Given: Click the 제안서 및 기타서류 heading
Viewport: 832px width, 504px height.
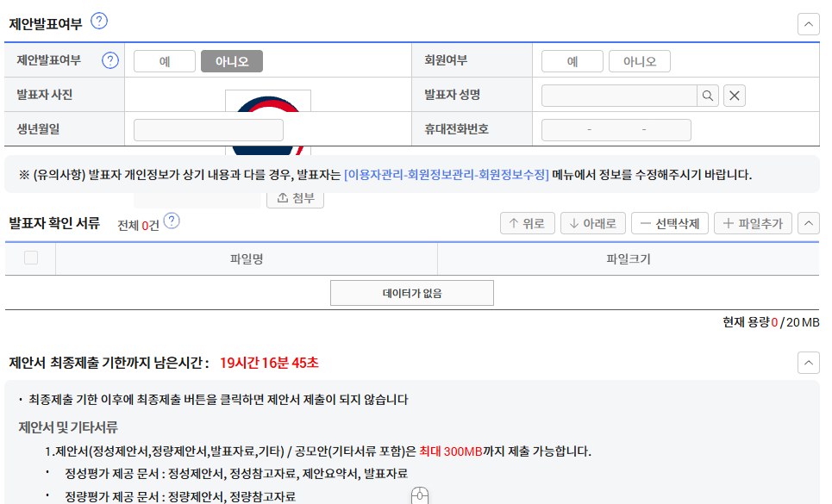Looking at the screenshot, I should point(68,427).
